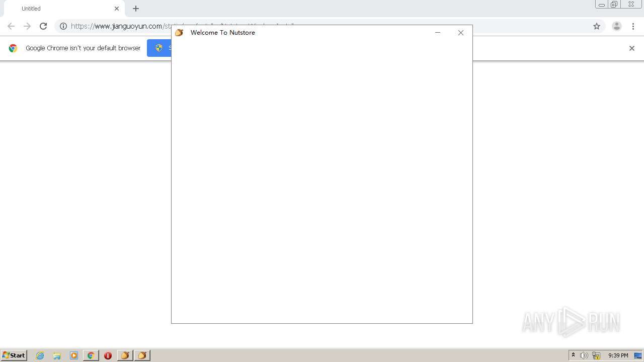
Task: Show hidden system tray icons
Action: [x=573, y=355]
